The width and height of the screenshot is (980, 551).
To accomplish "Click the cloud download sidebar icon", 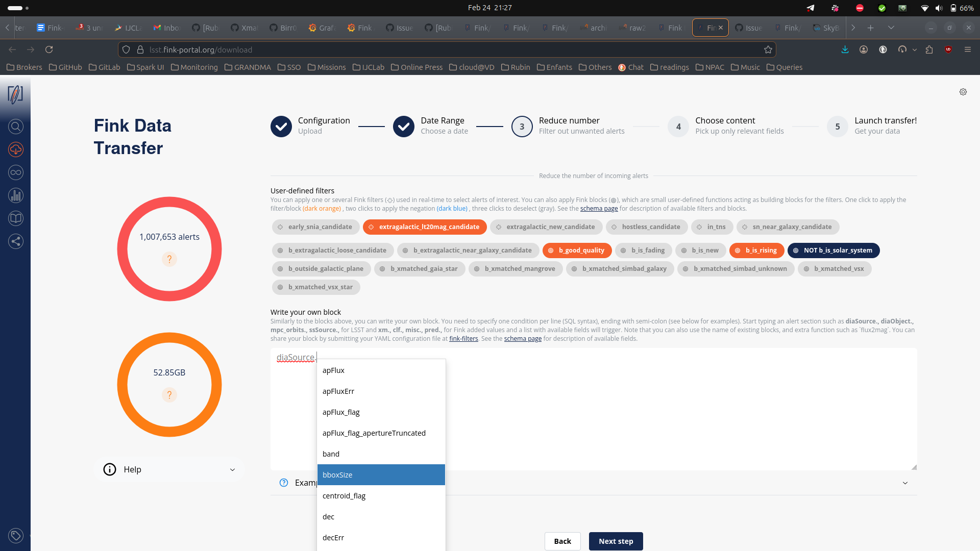I will pos(16,149).
